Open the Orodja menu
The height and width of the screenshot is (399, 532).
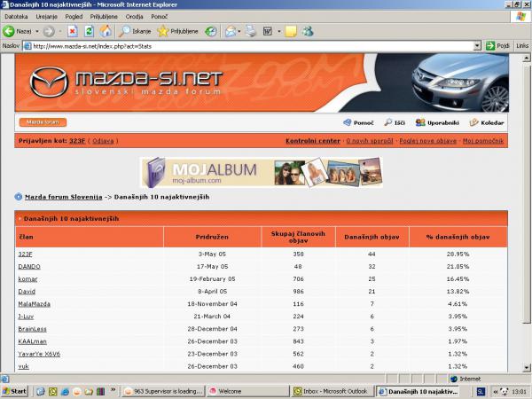click(x=135, y=17)
